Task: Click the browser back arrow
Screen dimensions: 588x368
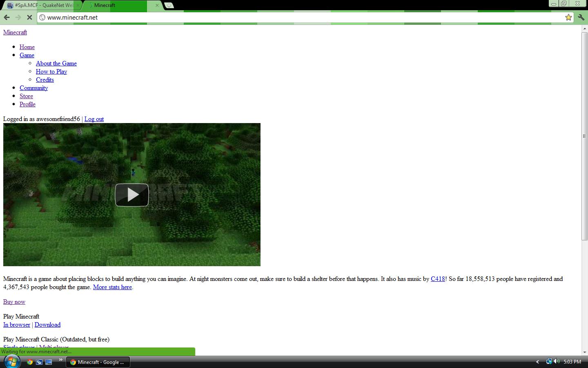Action: pos(7,17)
